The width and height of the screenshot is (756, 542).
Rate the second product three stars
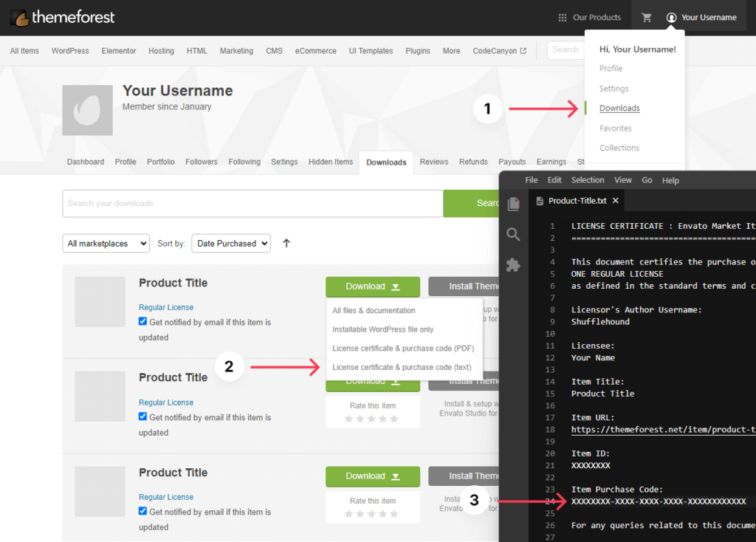[371, 419]
